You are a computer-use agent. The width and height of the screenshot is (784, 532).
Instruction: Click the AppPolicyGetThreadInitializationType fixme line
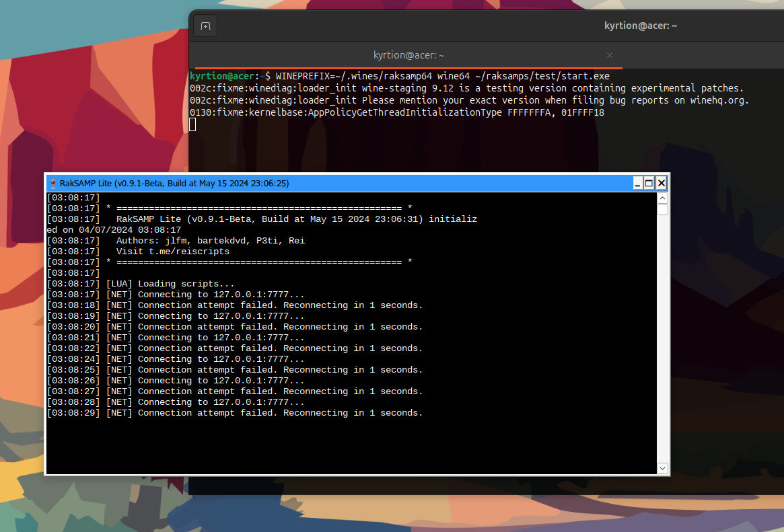click(397, 112)
